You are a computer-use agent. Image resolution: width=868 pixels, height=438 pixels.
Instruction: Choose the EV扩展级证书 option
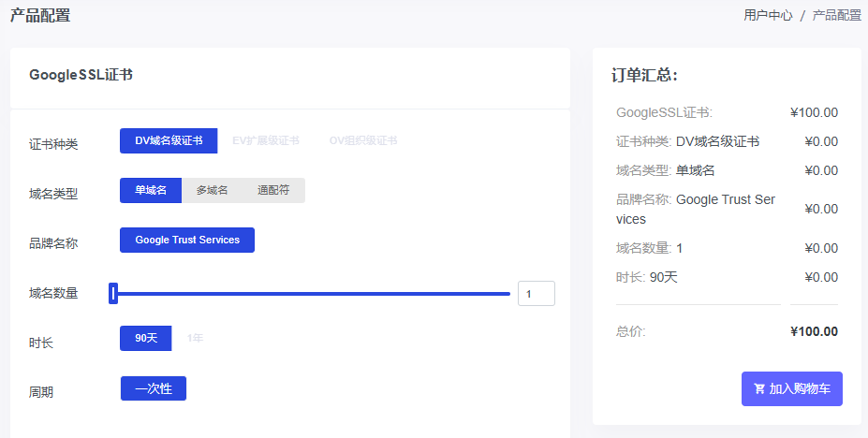tap(266, 140)
